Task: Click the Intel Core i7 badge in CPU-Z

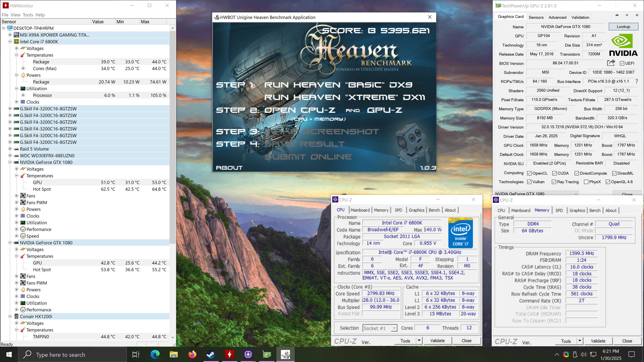Action: pyautogui.click(x=461, y=233)
